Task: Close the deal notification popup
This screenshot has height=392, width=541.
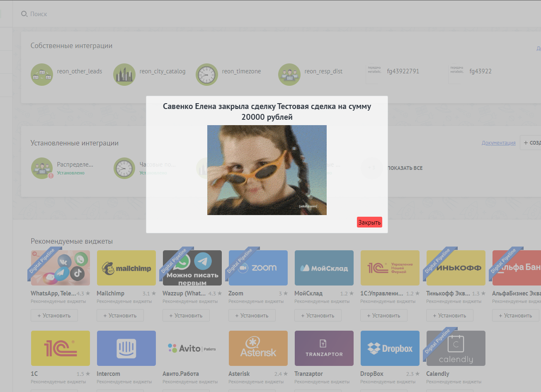Action: [369, 223]
